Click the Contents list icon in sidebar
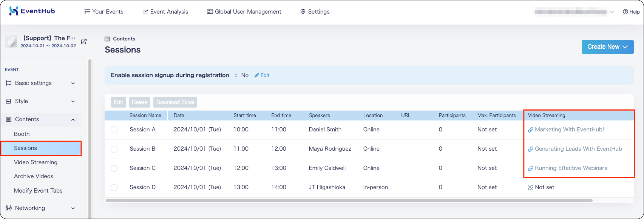The width and height of the screenshot is (644, 219). (x=9, y=119)
